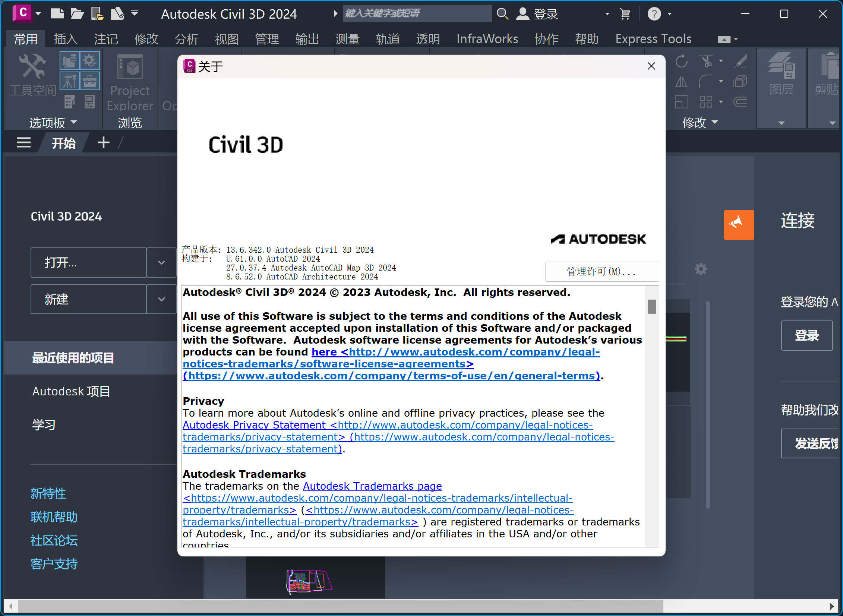The image size is (843, 616).
Task: Click the open-from-mobile icon in quick access toolbar
Action: [x=97, y=14]
